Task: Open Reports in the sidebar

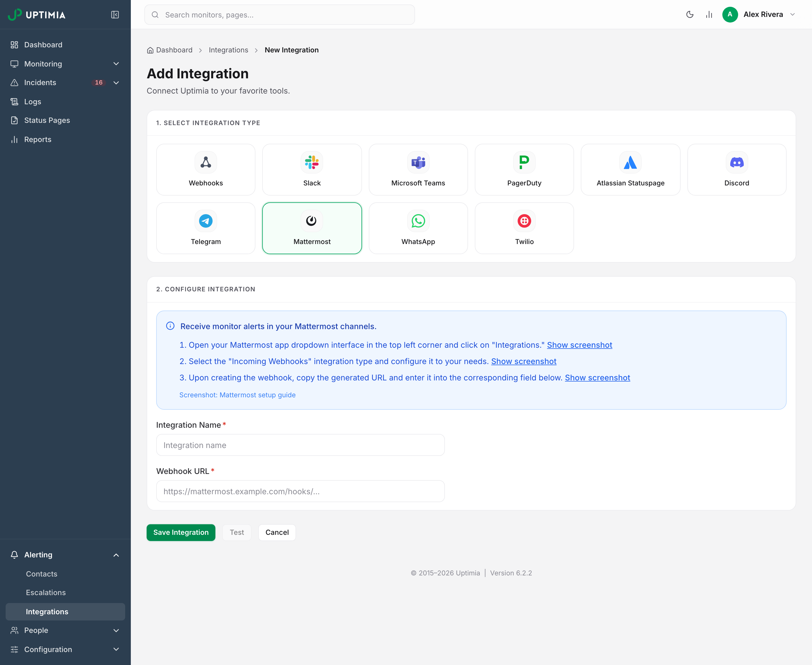Action: pyautogui.click(x=65, y=139)
